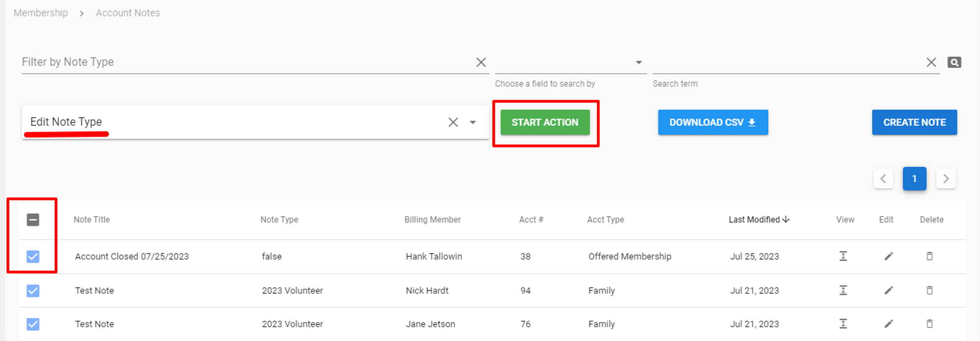Edit Hank Tallowin's note with pencil icon
The image size is (980, 341).
888,256
